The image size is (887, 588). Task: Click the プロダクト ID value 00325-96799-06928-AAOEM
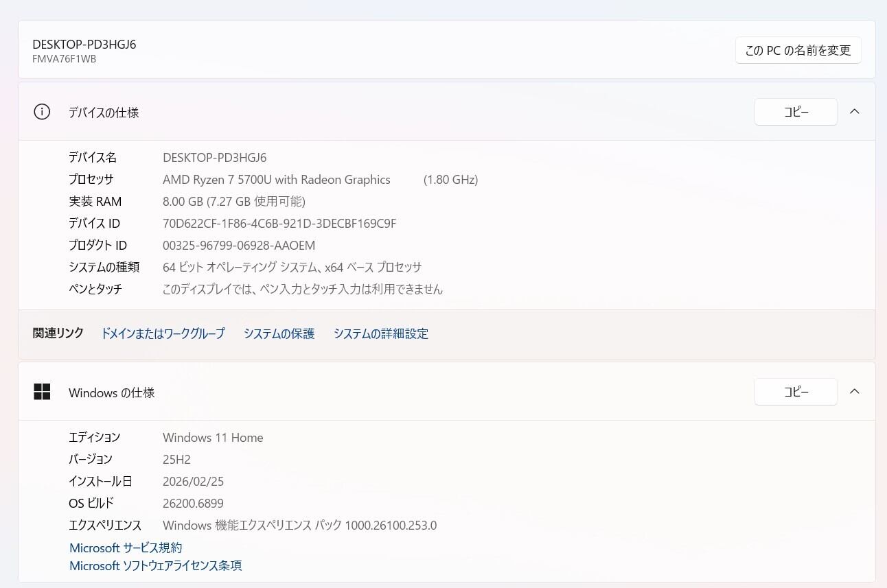coord(239,246)
